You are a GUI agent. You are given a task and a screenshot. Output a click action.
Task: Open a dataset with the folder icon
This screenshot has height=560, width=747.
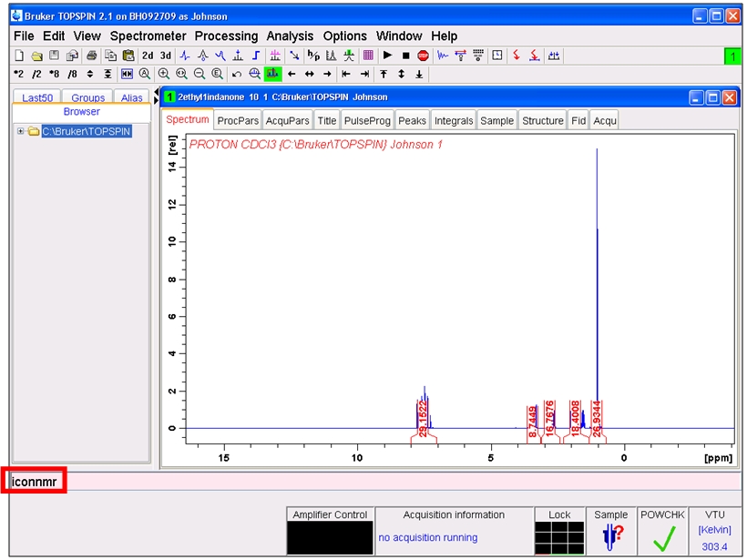[x=36, y=56]
